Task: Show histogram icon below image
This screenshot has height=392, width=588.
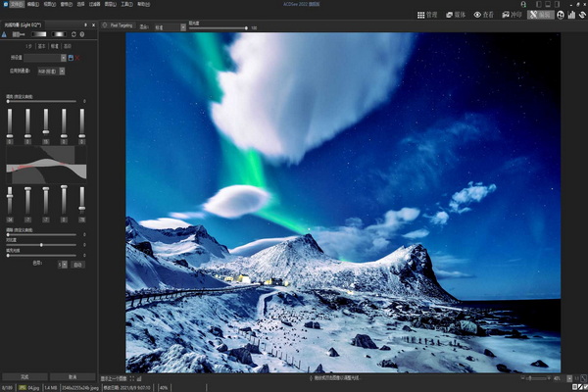Action: [x=139, y=378]
